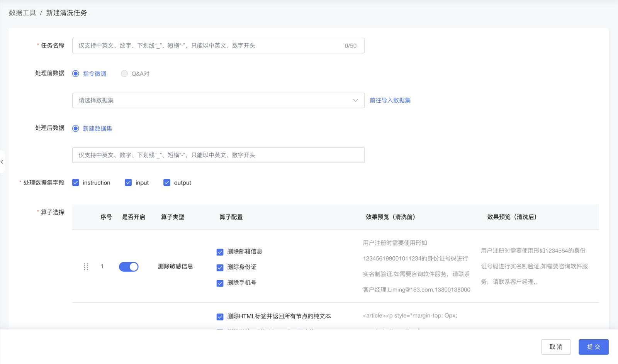Click the 处理前数据 label
Image resolution: width=618 pixels, height=364 pixels.
(x=50, y=73)
